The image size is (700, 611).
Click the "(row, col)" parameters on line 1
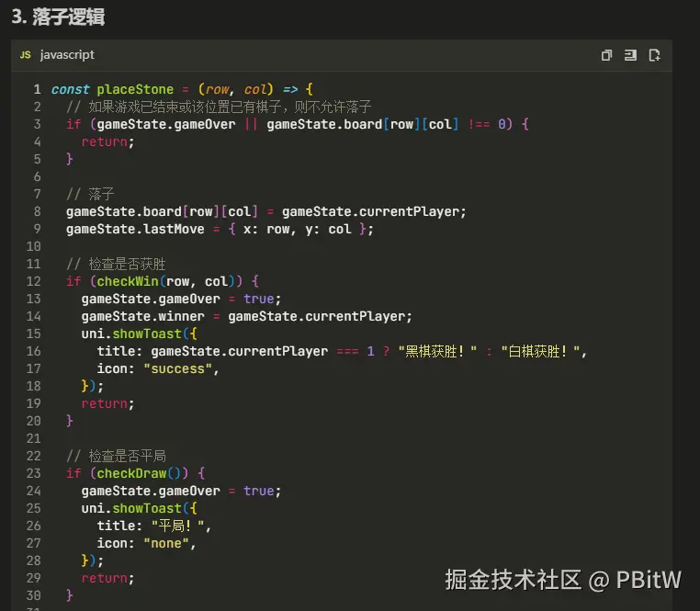(235, 89)
